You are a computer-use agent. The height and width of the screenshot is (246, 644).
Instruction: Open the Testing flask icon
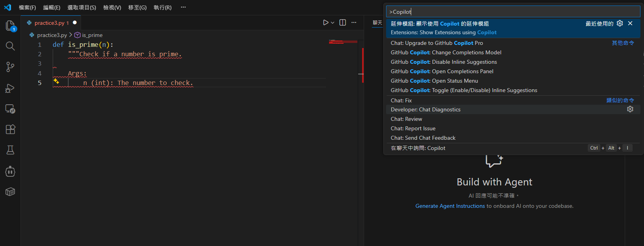pos(10,150)
